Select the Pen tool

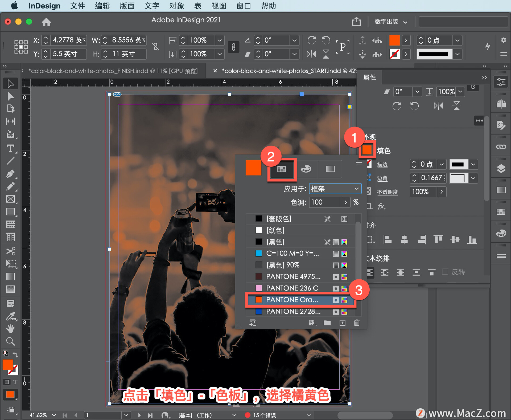click(x=10, y=174)
